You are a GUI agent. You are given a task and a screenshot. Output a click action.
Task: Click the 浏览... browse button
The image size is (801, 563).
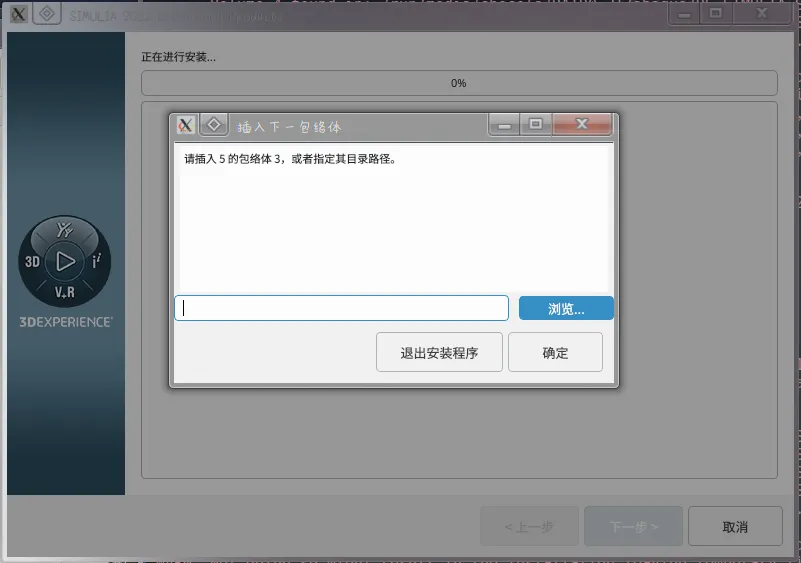(566, 308)
